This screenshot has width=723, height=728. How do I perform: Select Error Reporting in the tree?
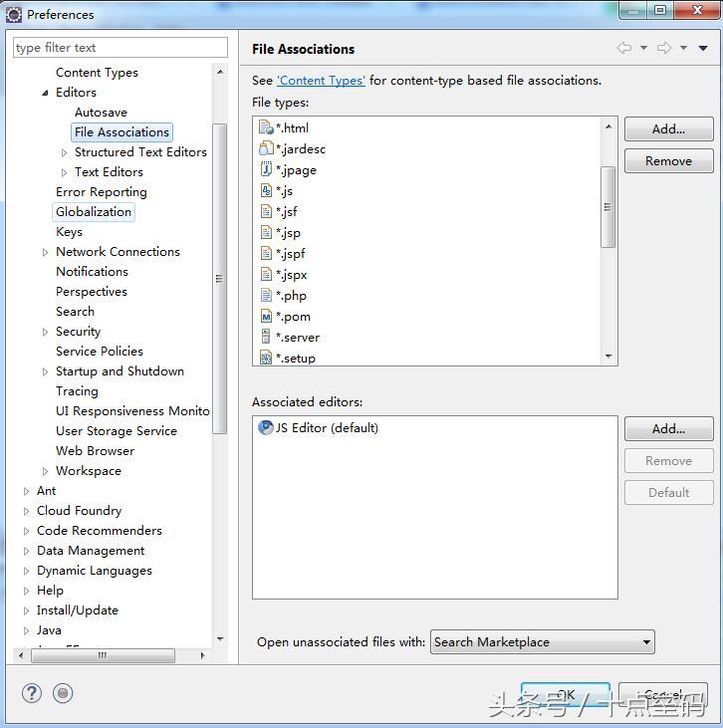(102, 192)
